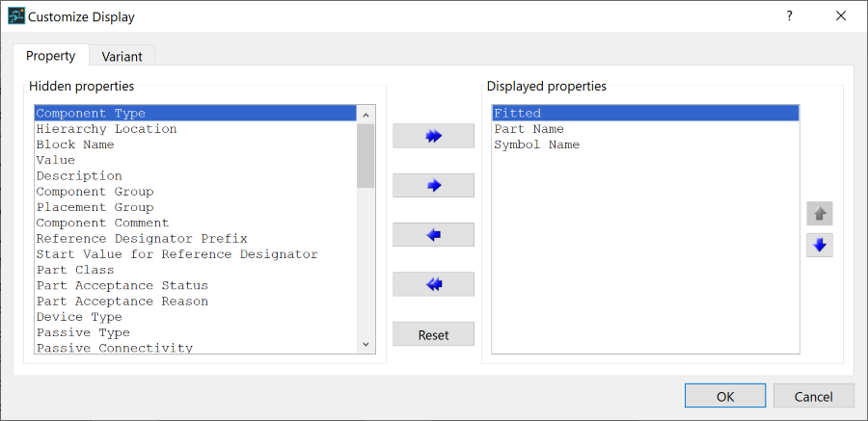The image size is (868, 421).
Task: Move selected displayed property down
Action: (x=820, y=245)
